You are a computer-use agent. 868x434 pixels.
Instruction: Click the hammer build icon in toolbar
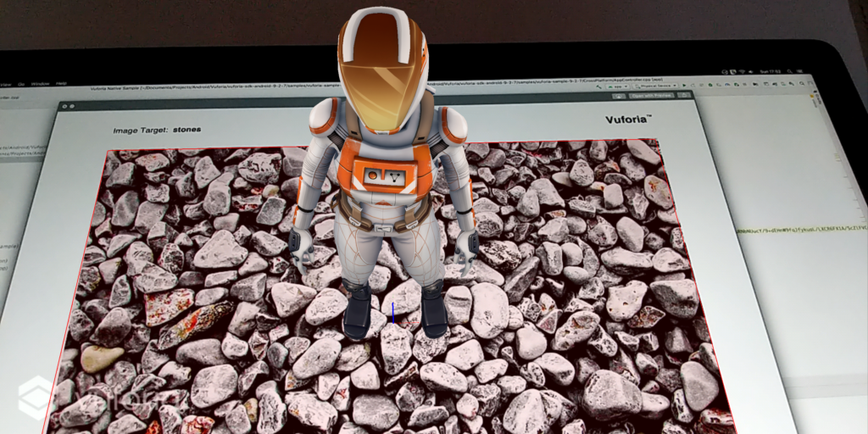point(598,86)
